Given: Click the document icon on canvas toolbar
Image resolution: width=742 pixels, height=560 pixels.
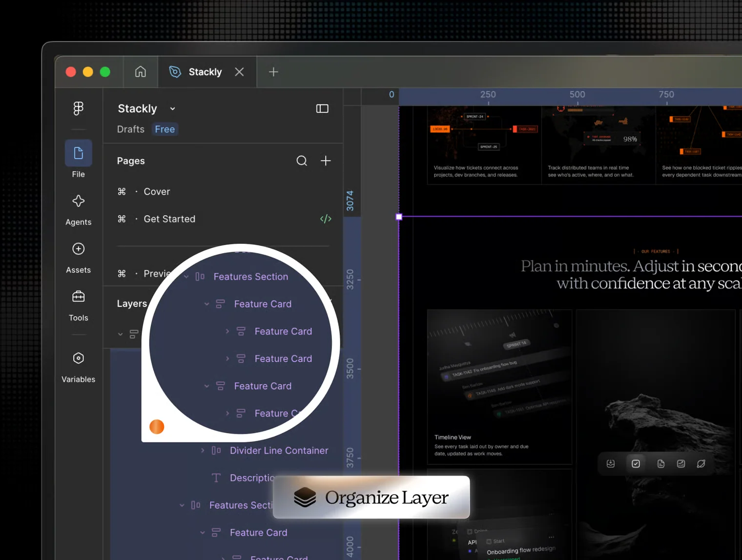Looking at the screenshot, I should pos(661,464).
